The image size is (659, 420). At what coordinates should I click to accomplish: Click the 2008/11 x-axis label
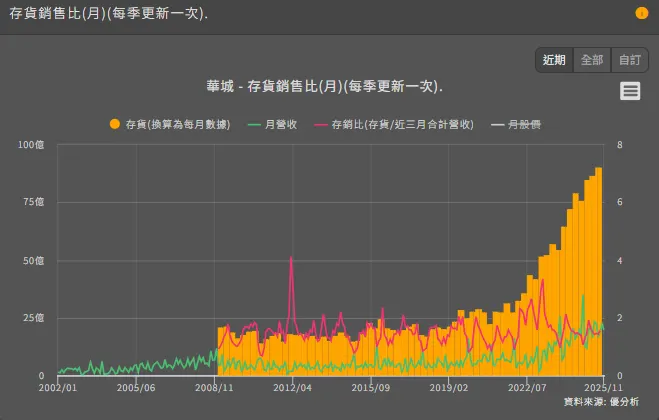click(x=214, y=388)
